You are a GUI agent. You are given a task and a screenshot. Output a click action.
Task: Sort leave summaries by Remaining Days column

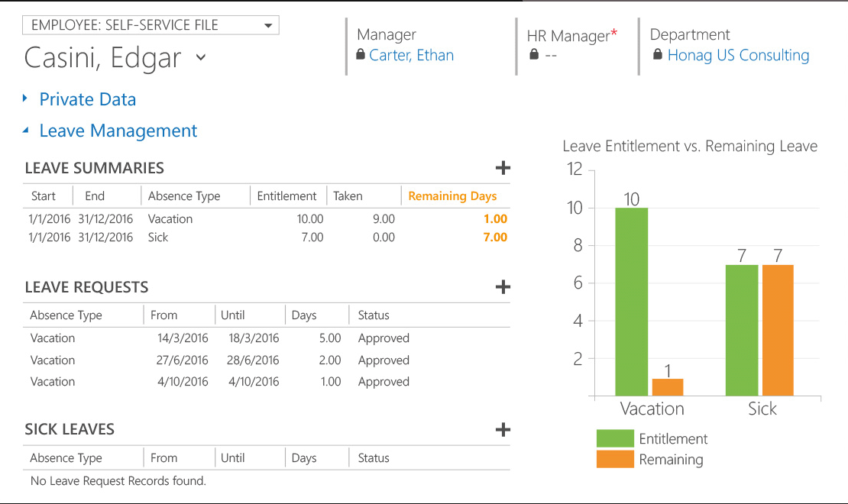coord(452,196)
